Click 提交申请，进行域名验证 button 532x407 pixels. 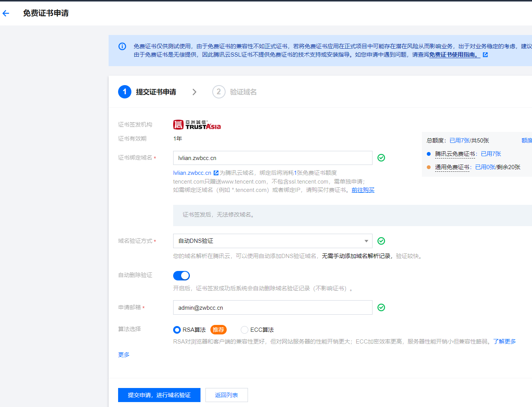159,395
